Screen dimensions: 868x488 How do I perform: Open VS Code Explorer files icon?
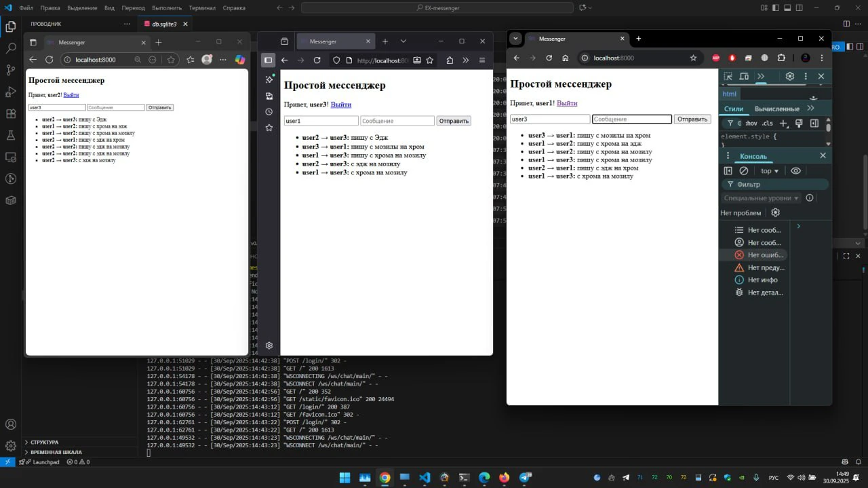[11, 26]
